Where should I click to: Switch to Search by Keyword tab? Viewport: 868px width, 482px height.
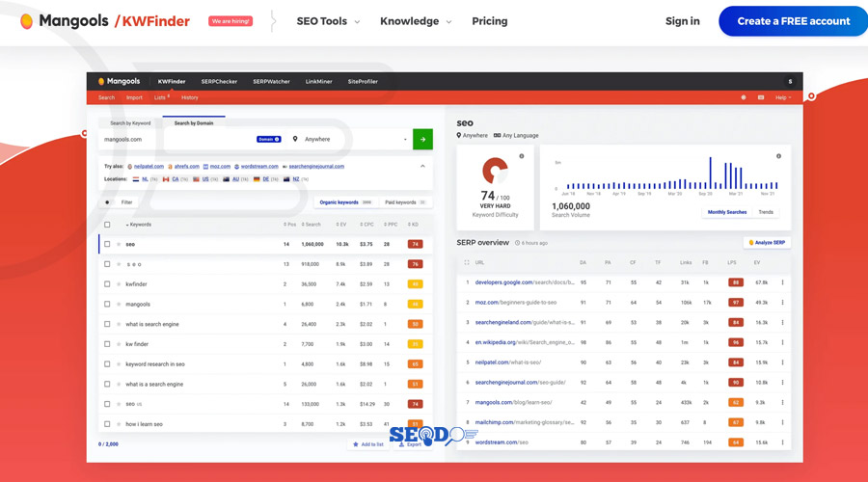point(130,123)
